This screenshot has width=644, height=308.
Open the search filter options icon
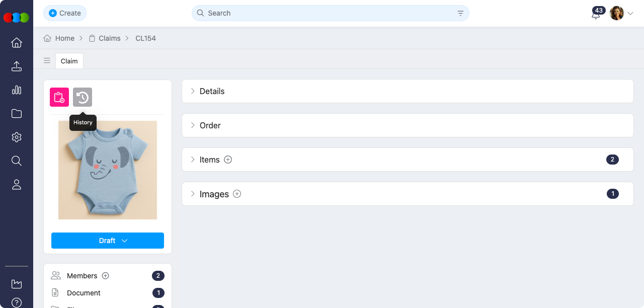coord(460,14)
